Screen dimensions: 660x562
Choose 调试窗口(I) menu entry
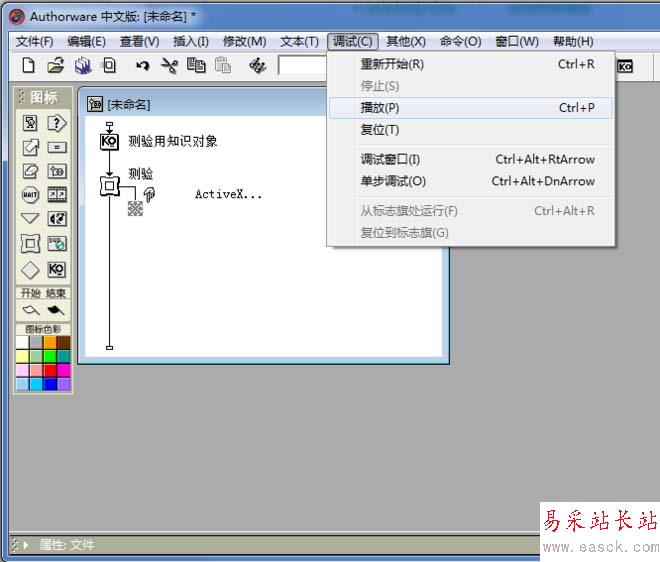pos(470,160)
